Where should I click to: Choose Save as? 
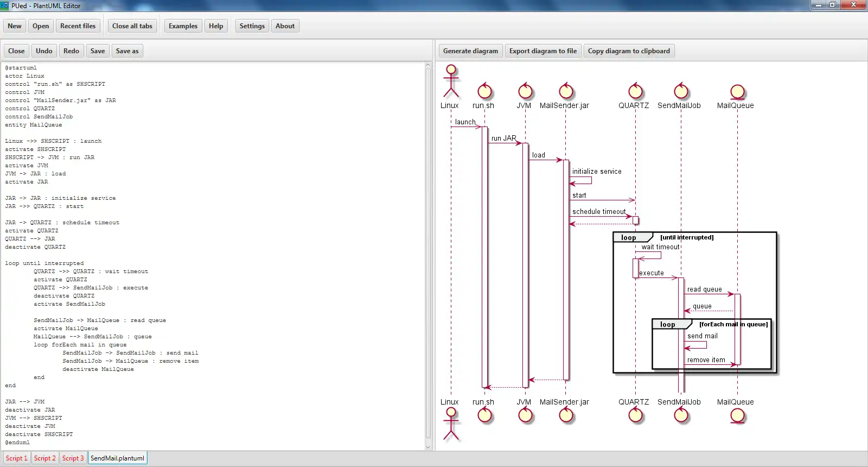(x=127, y=51)
